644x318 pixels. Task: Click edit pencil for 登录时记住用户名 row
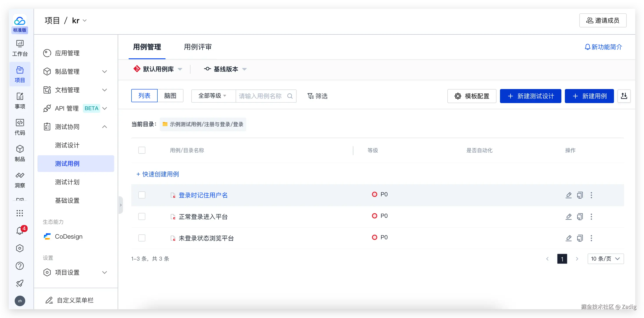tap(568, 195)
